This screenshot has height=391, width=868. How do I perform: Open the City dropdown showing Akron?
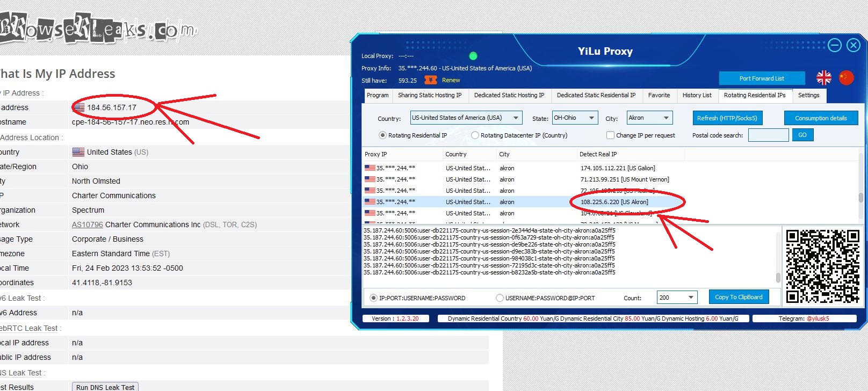pos(650,118)
